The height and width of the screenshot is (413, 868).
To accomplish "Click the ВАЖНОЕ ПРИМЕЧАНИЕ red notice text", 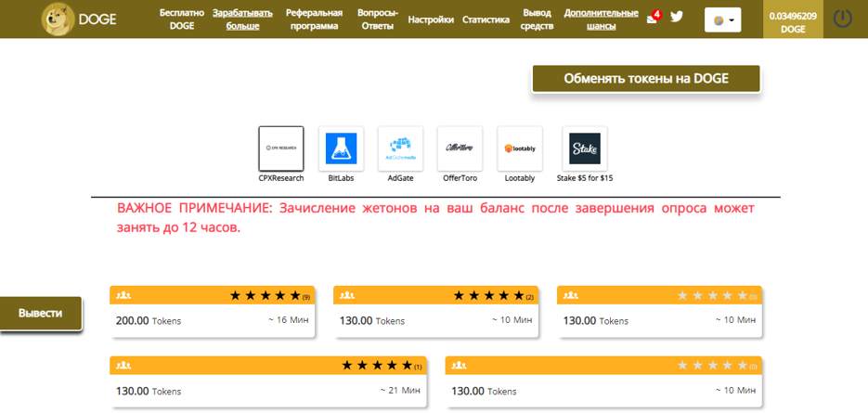I will coord(435,219).
